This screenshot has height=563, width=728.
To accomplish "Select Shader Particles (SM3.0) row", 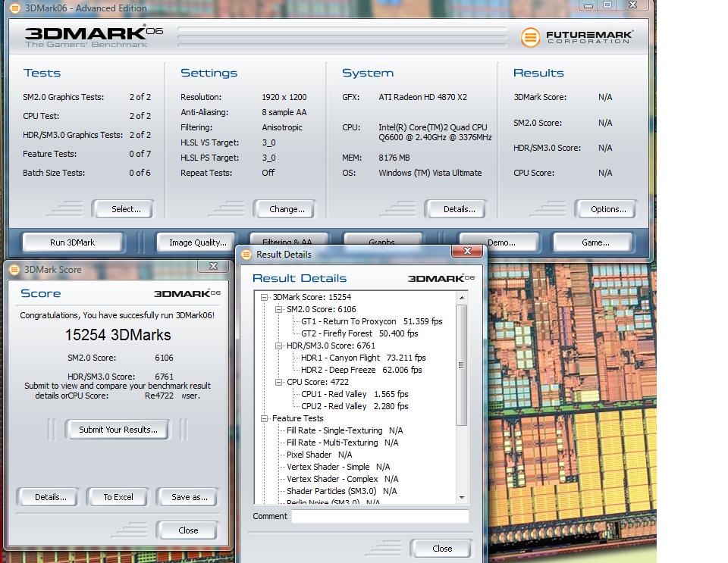I will (341, 491).
